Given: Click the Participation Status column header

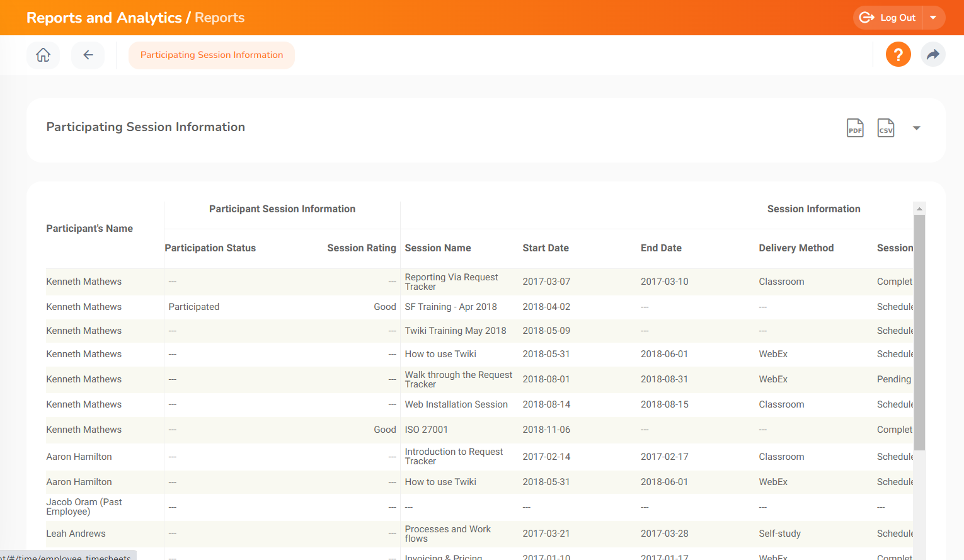Looking at the screenshot, I should point(210,248).
